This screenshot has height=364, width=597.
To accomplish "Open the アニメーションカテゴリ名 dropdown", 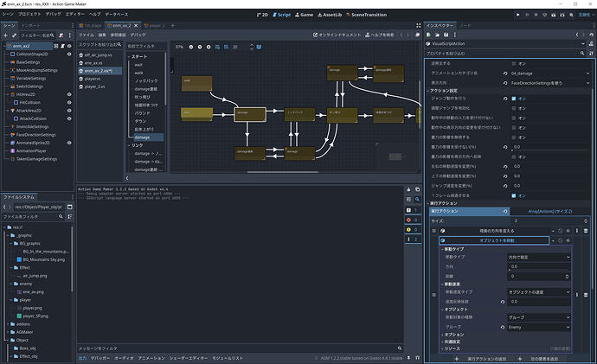I will pyautogui.click(x=549, y=74).
